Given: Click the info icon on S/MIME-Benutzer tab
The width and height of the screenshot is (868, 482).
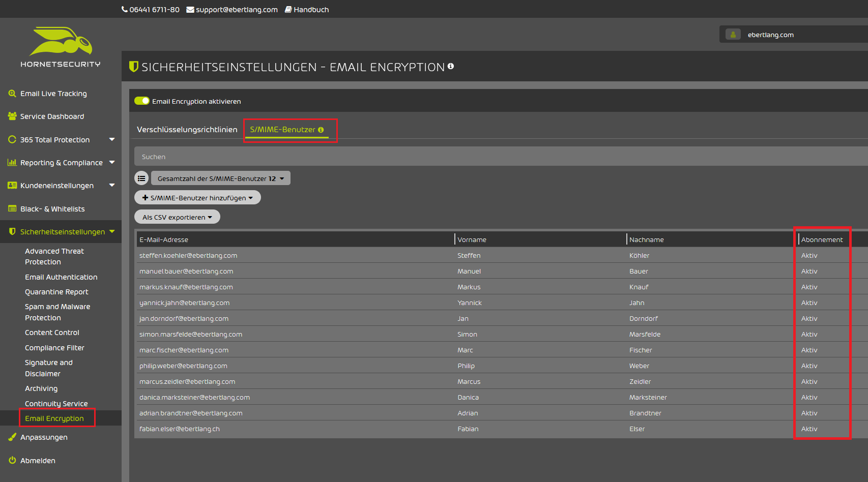Looking at the screenshot, I should [321, 130].
